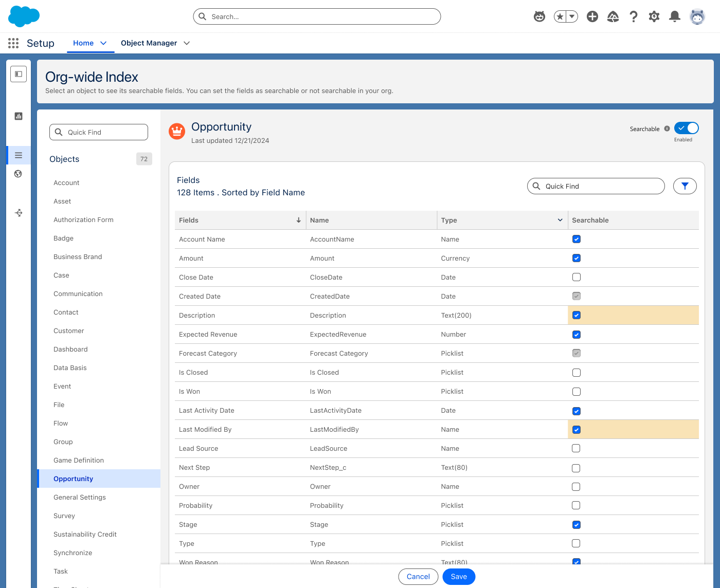Click the Objects Quick Find field
This screenshot has width=720, height=588.
99,132
